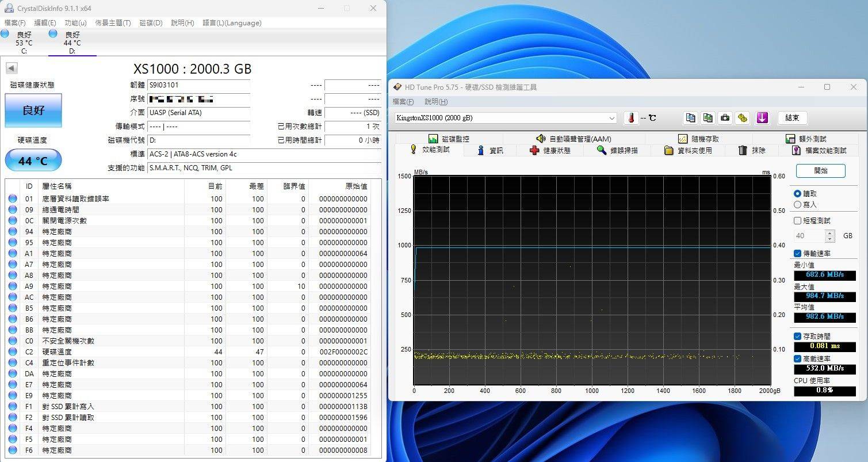Click the yellow options tool icon
Viewport: 868px width, 462px height.
743,118
